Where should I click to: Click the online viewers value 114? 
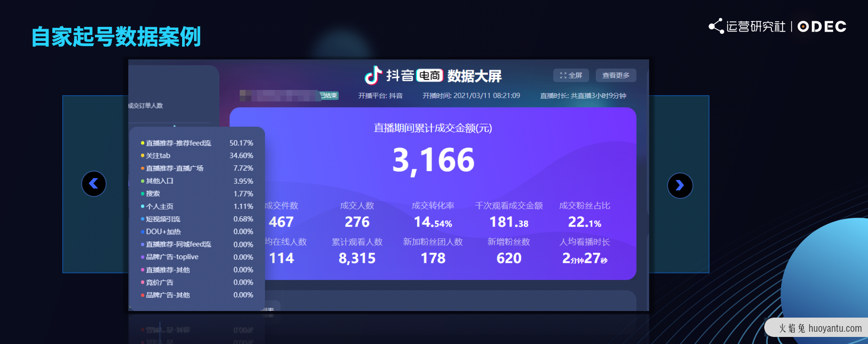click(281, 258)
